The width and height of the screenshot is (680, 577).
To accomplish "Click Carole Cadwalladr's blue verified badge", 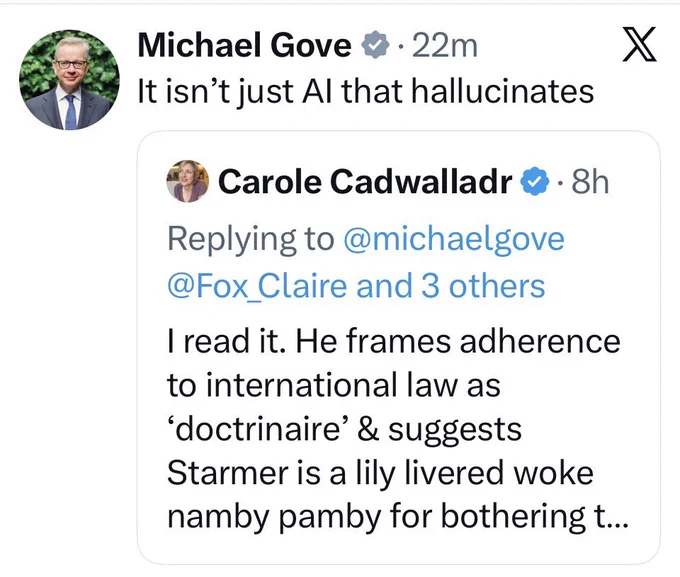I will (x=535, y=181).
